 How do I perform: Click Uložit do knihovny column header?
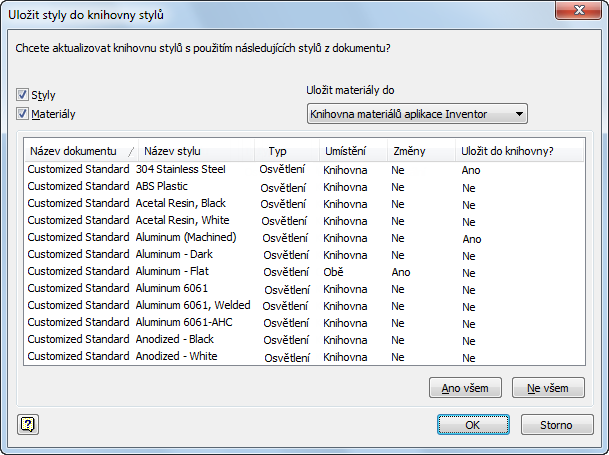tap(507, 151)
